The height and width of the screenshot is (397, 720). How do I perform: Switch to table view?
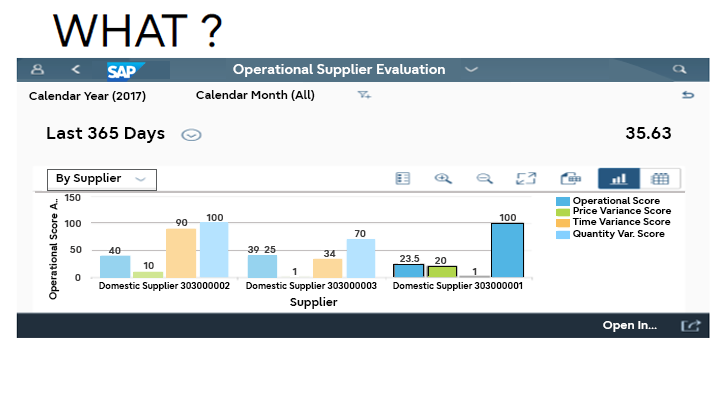click(660, 179)
